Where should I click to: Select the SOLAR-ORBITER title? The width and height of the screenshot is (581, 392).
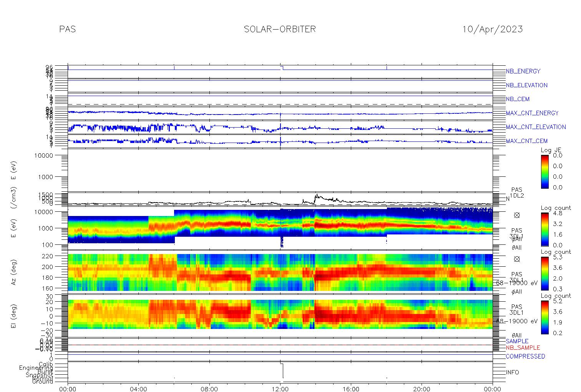pyautogui.click(x=280, y=29)
